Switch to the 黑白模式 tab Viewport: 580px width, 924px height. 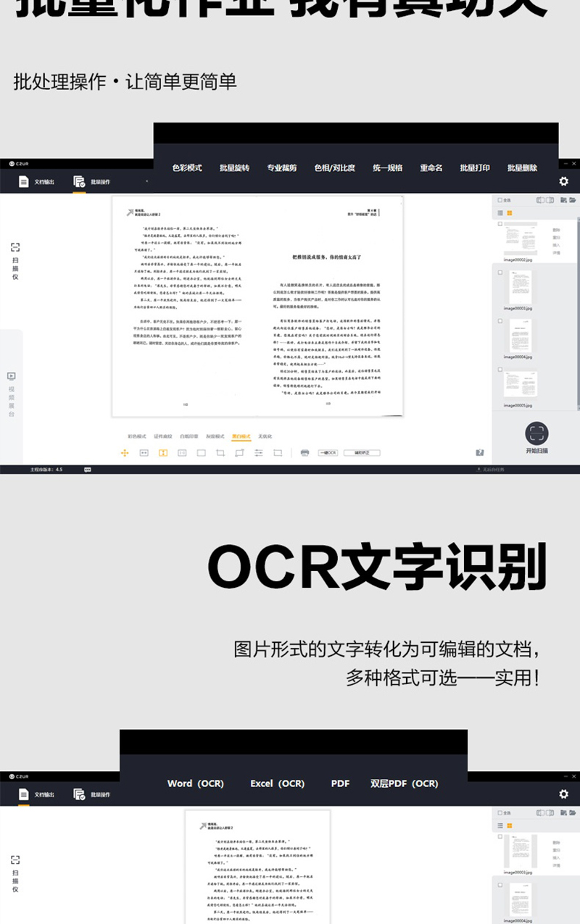[x=241, y=437]
